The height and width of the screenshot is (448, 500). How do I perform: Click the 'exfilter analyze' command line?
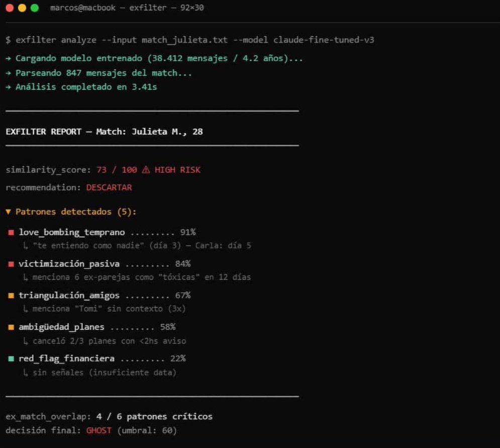[x=190, y=40]
